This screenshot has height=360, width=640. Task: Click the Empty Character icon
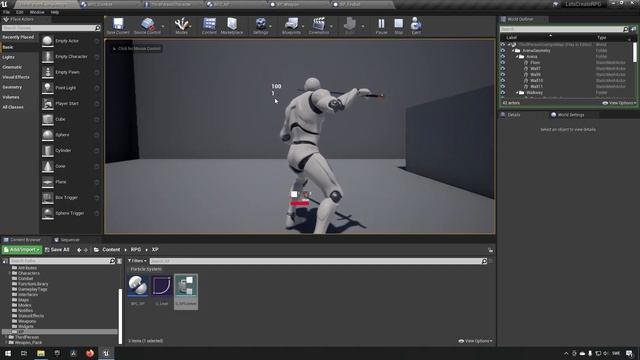pos(48,57)
